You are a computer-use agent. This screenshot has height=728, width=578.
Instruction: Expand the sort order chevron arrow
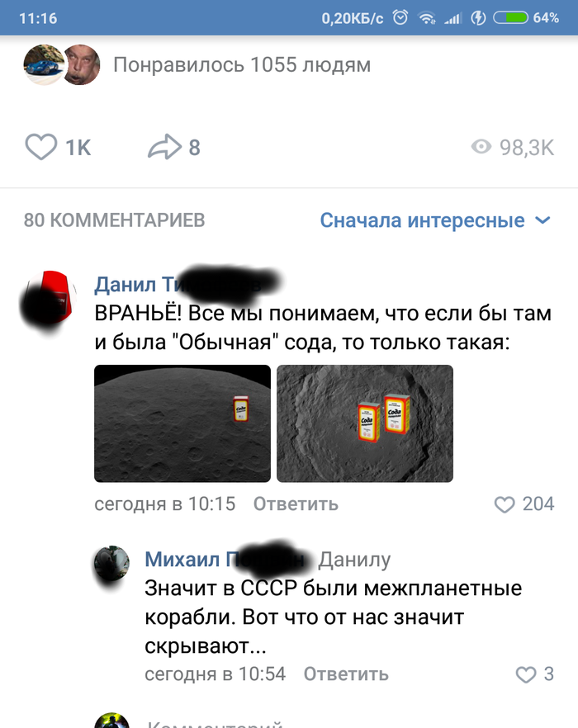coord(542,220)
